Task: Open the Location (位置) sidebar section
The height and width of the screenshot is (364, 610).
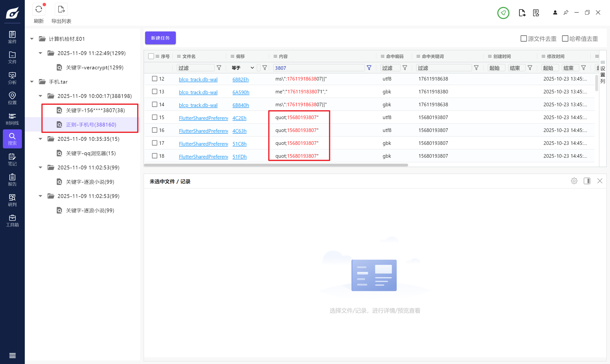Action: pyautogui.click(x=12, y=98)
